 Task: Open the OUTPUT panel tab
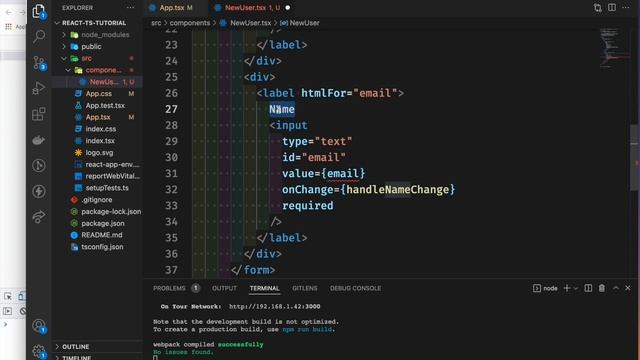(x=224, y=288)
